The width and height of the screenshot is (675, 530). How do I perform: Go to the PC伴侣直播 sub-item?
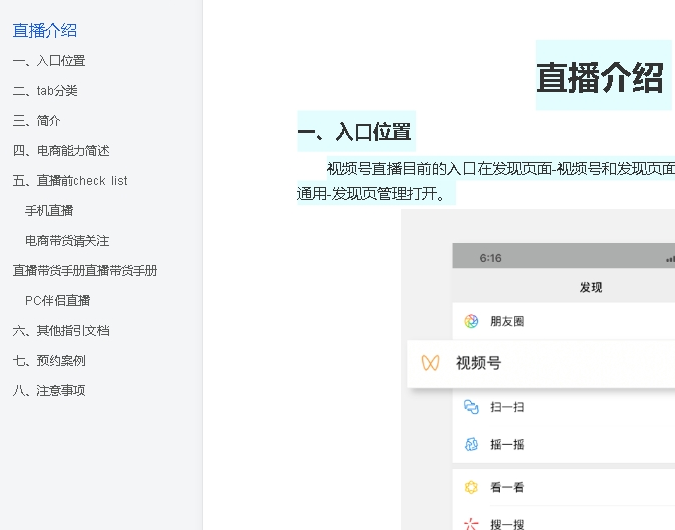[58, 301]
